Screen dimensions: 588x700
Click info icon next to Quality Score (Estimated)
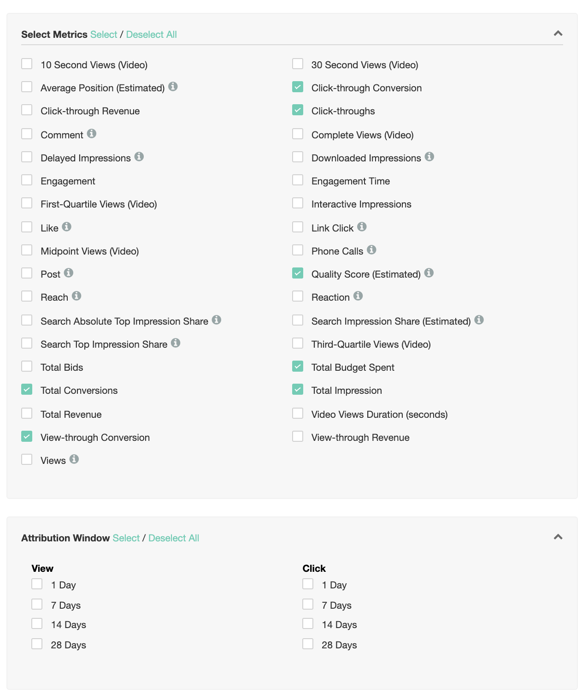coord(429,273)
